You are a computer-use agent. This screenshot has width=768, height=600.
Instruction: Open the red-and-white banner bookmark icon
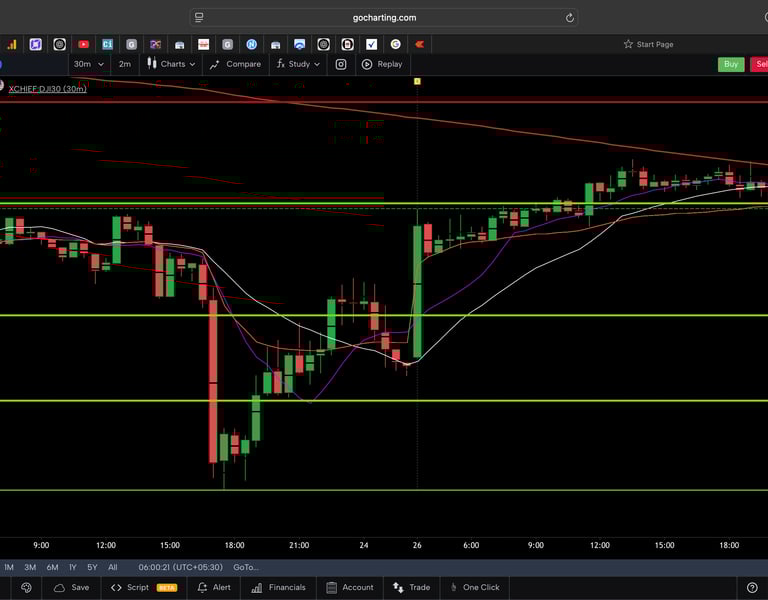tap(203, 45)
